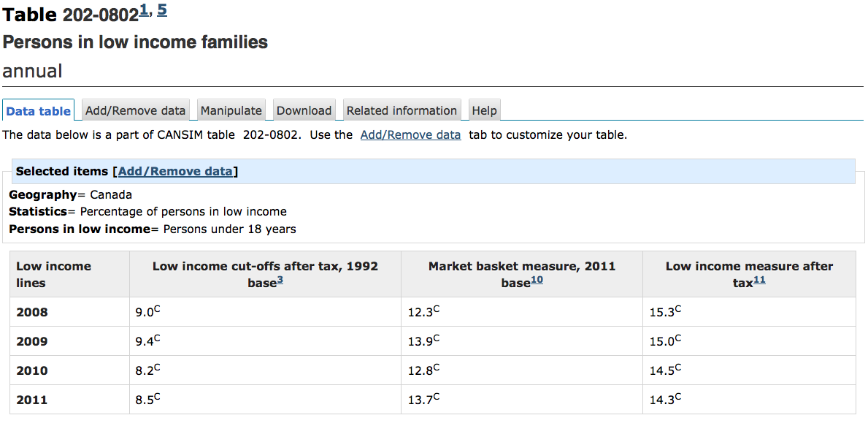The height and width of the screenshot is (426, 868).
Task: Click the Persons in low income families heading
Action: pyautogui.click(x=135, y=42)
